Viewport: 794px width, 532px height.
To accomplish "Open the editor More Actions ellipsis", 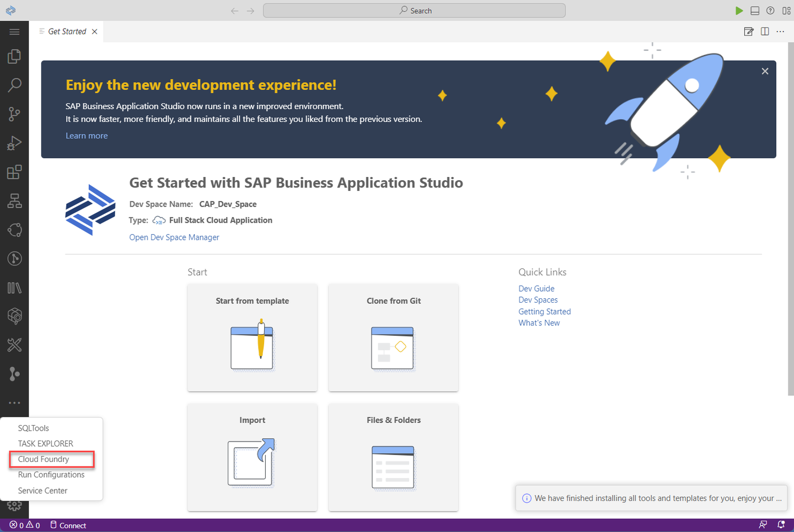I will coord(780,31).
